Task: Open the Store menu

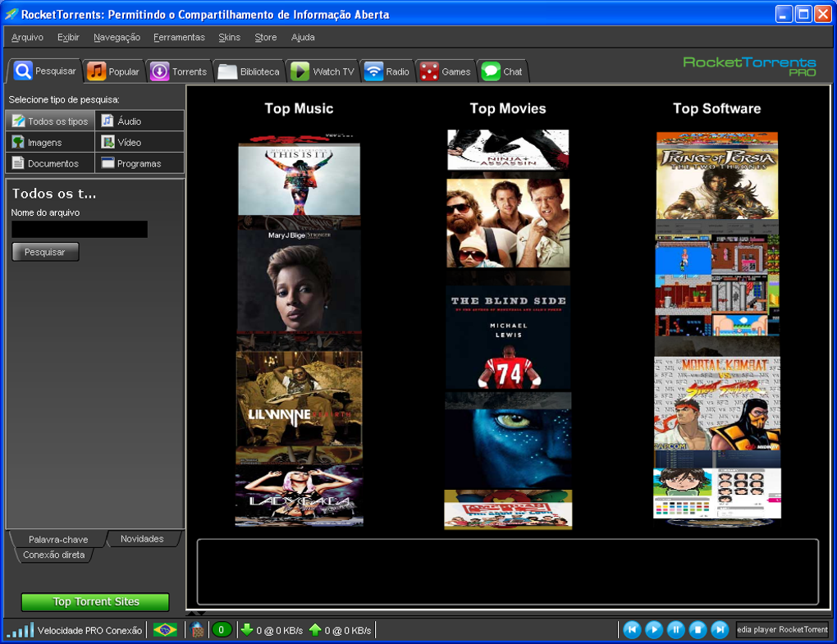Action: pos(265,38)
